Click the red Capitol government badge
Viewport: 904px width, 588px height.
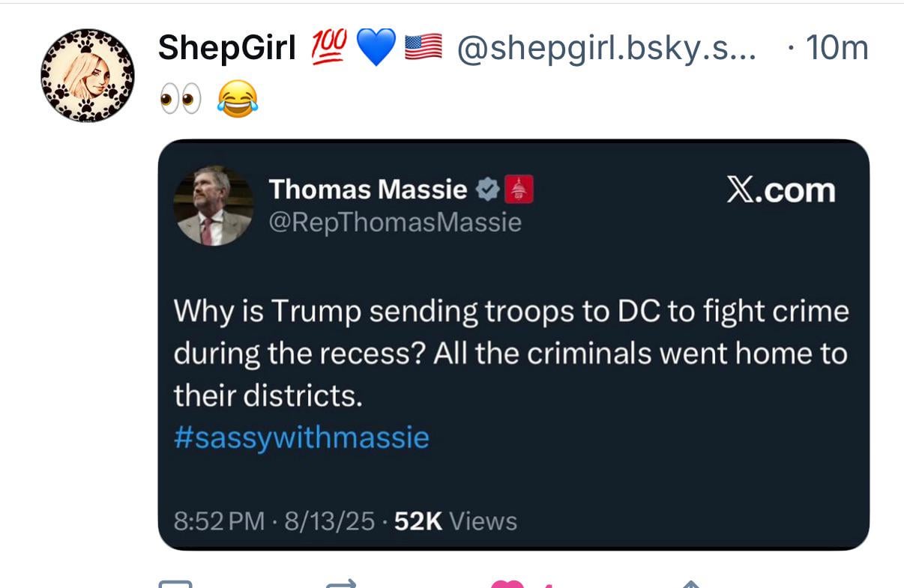[x=519, y=190]
